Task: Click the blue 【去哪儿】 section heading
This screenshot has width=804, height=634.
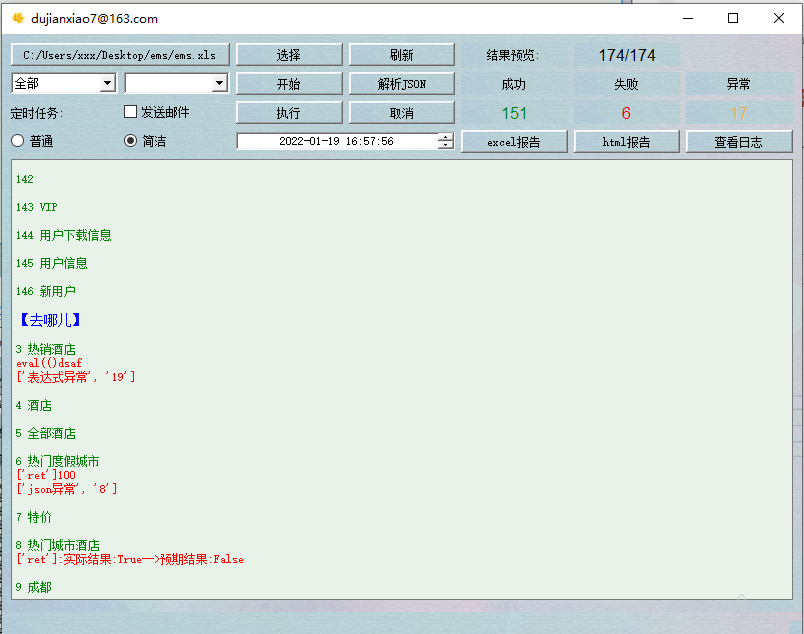Action: (50, 320)
